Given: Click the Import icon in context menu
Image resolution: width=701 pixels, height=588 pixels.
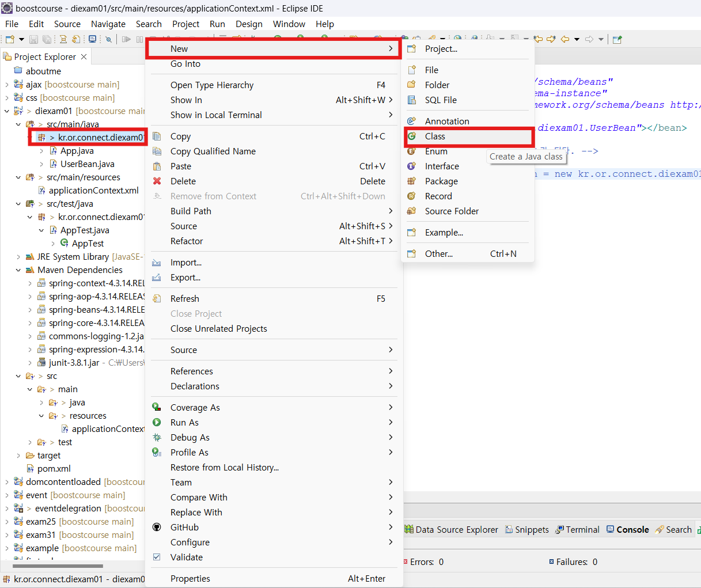Looking at the screenshot, I should pyautogui.click(x=157, y=263).
